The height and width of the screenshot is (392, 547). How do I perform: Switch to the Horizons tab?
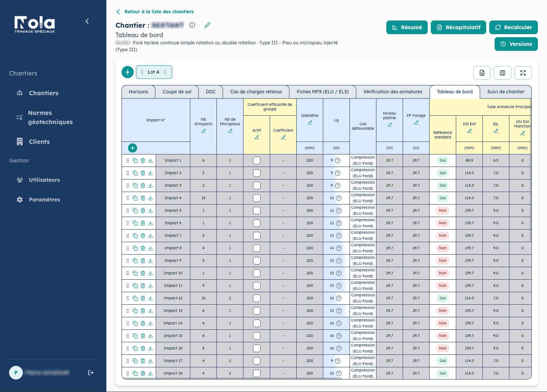[x=138, y=92]
